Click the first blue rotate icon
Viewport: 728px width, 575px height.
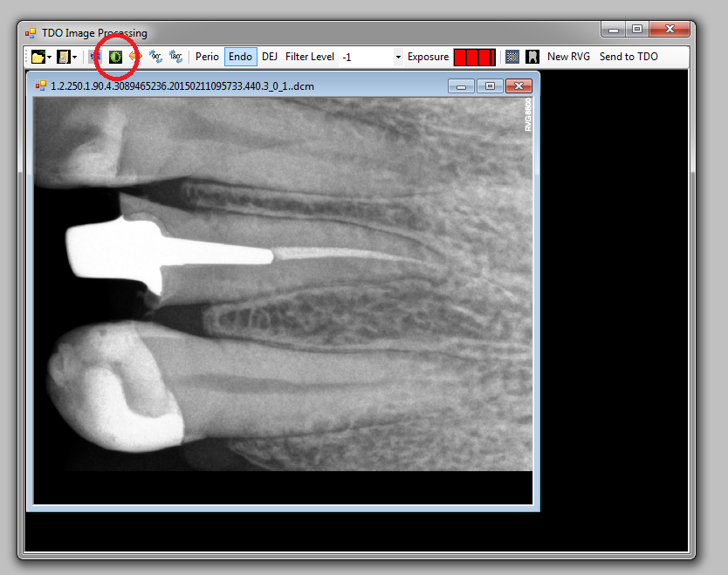[155, 57]
